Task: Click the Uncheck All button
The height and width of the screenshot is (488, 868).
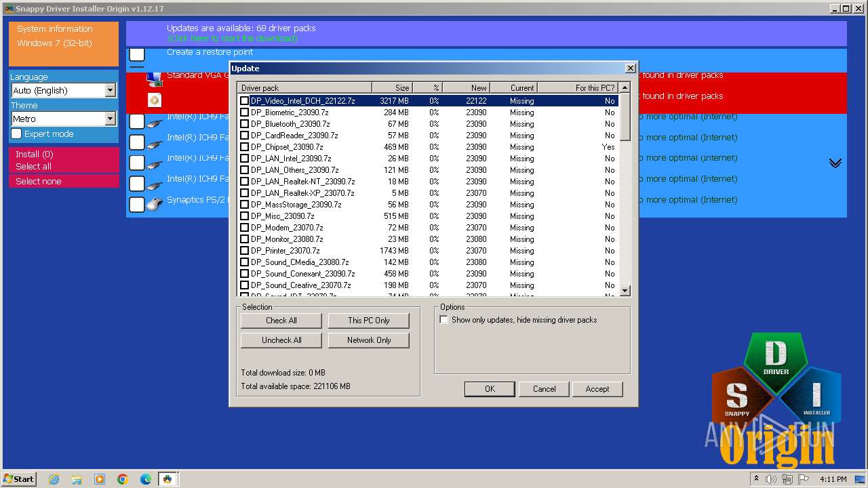Action: tap(281, 340)
